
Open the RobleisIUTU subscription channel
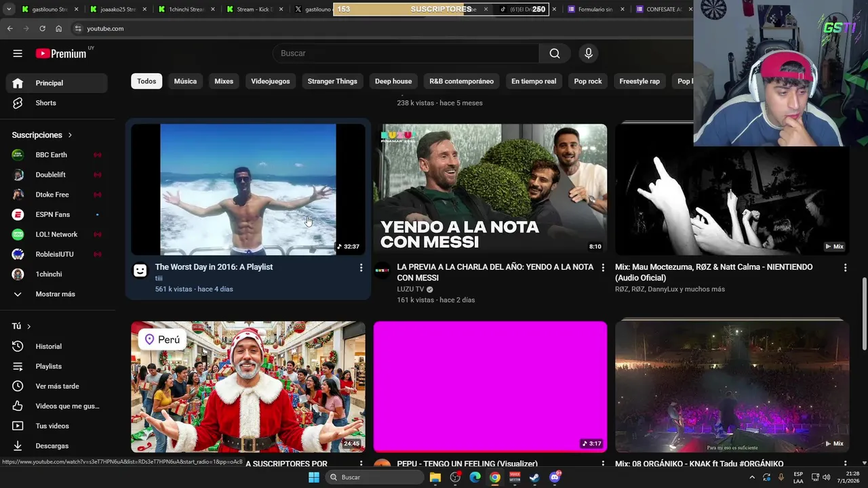57,254
